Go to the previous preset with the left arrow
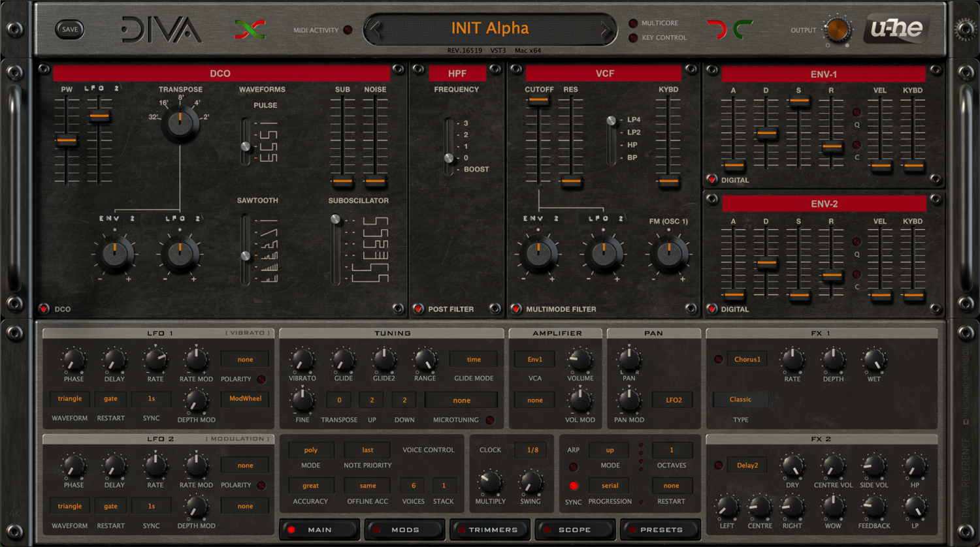Image resolution: width=980 pixels, height=547 pixels. coord(376,29)
